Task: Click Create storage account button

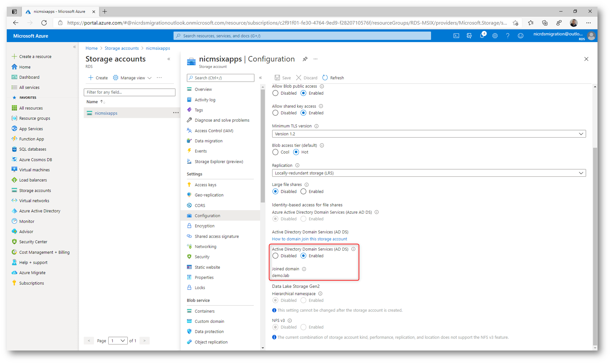Action: [98, 78]
